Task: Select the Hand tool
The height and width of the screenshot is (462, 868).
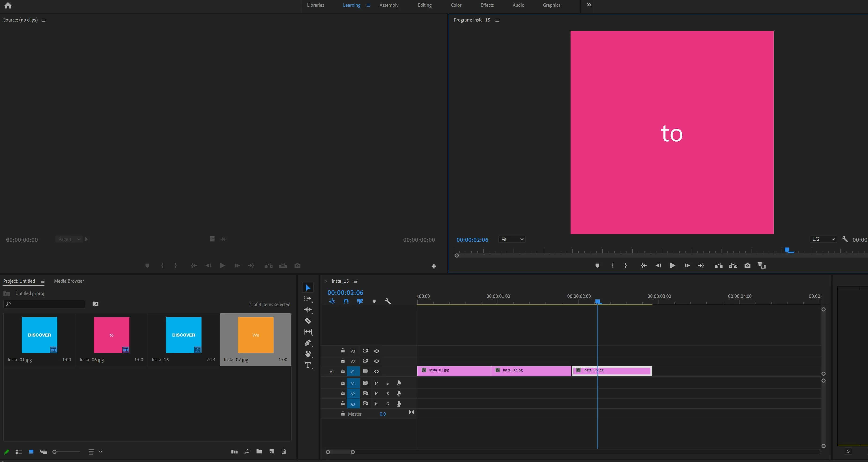Action: (x=308, y=354)
